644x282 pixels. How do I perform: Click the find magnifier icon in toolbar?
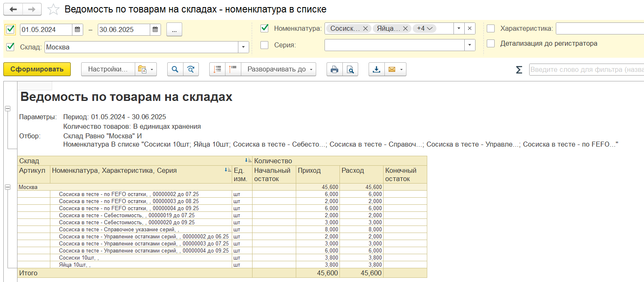[x=175, y=69]
